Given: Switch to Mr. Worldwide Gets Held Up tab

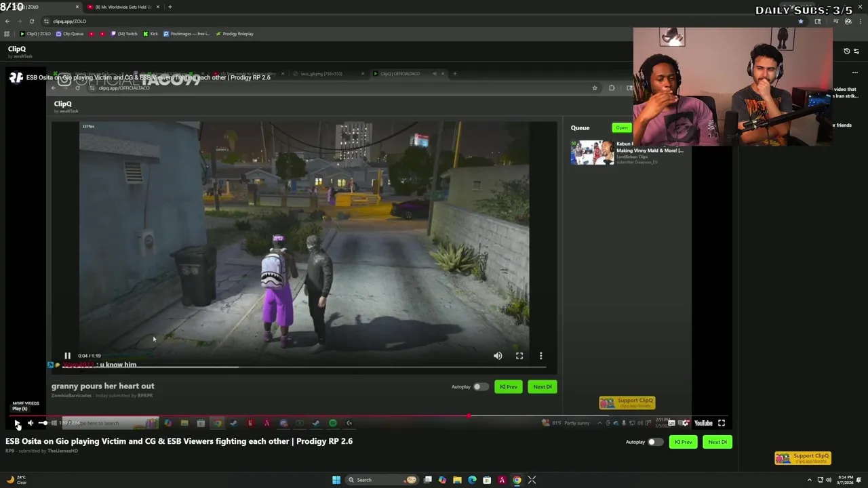Looking at the screenshot, I should coord(123,7).
